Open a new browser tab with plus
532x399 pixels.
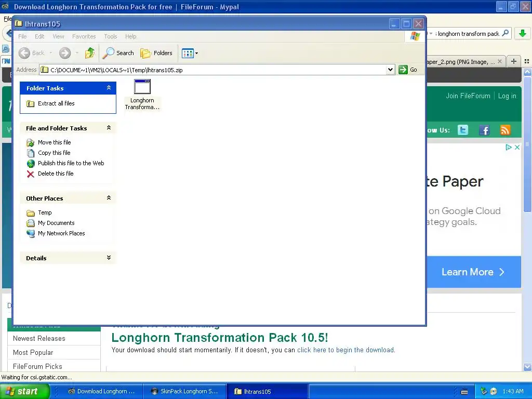pos(514,61)
